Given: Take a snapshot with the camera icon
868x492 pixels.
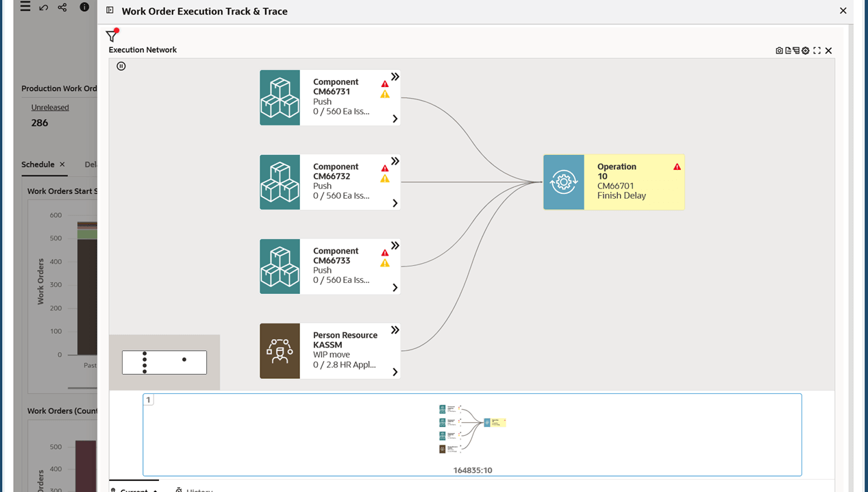Looking at the screenshot, I should click(779, 51).
